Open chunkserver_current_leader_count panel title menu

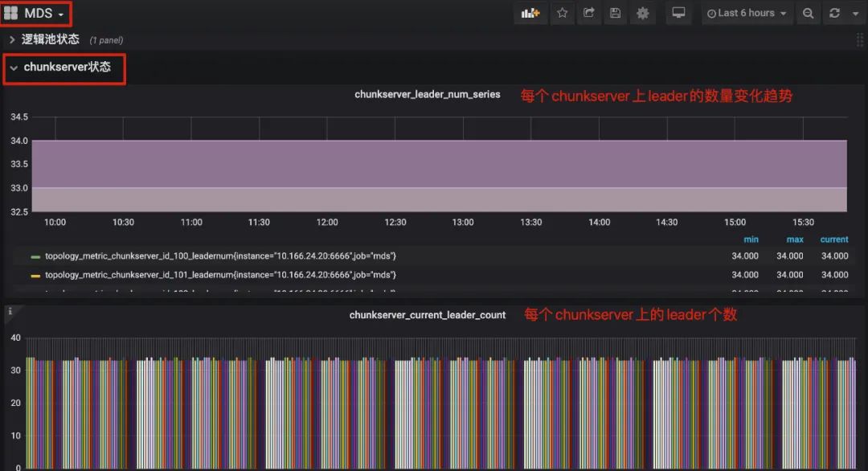(428, 315)
